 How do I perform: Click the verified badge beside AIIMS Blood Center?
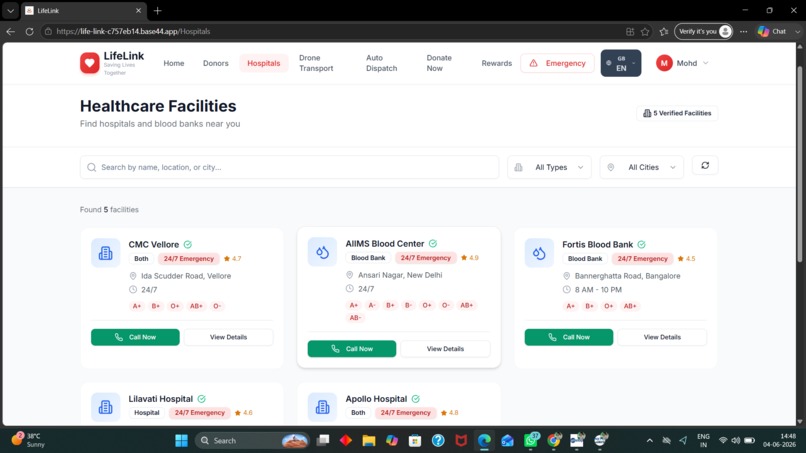[433, 244]
